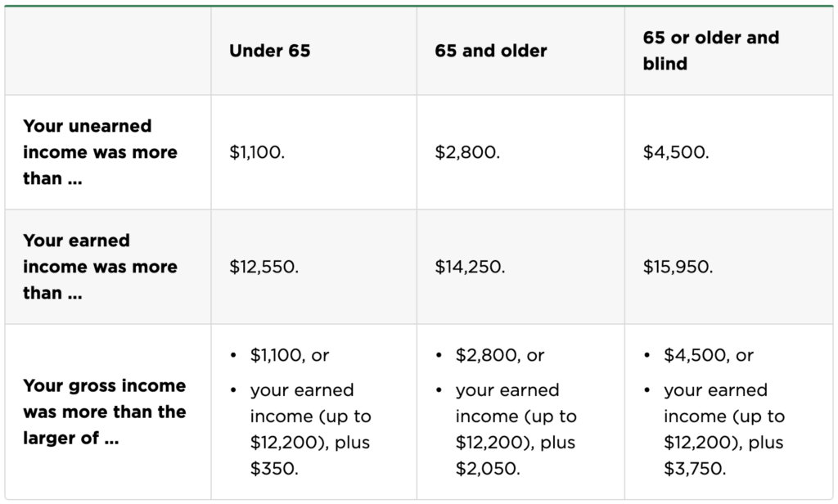Click the empty top-left header cell

108,51
